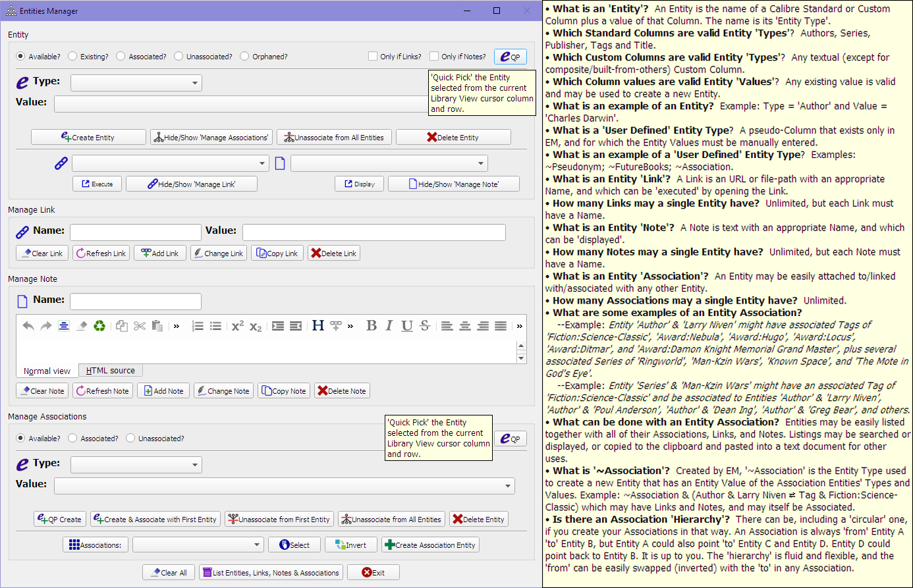Select the 'Orphaned?' radio button
Screen dimensions: 913x588
tap(244, 57)
